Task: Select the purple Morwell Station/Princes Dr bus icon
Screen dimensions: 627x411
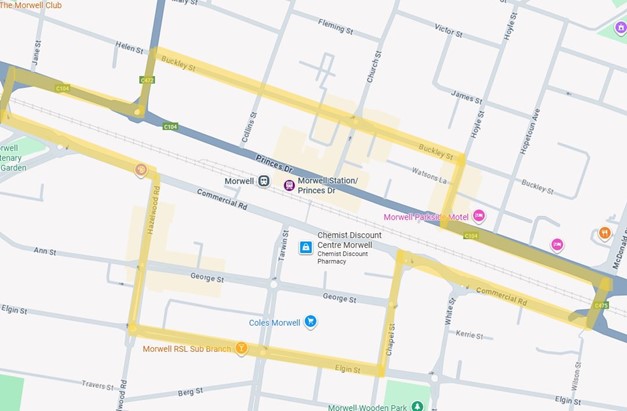Action: tap(289, 185)
